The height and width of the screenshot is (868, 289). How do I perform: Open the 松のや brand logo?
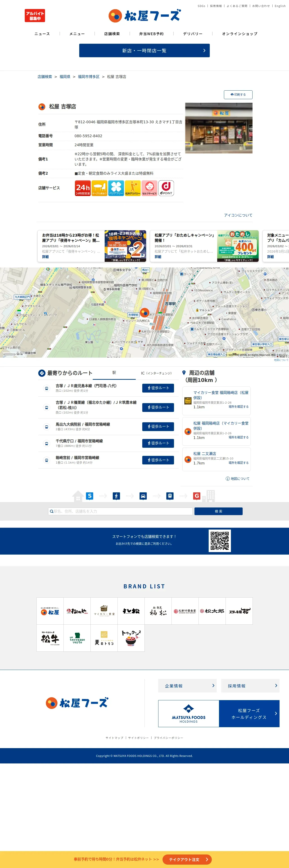pyautogui.click(x=77, y=611)
